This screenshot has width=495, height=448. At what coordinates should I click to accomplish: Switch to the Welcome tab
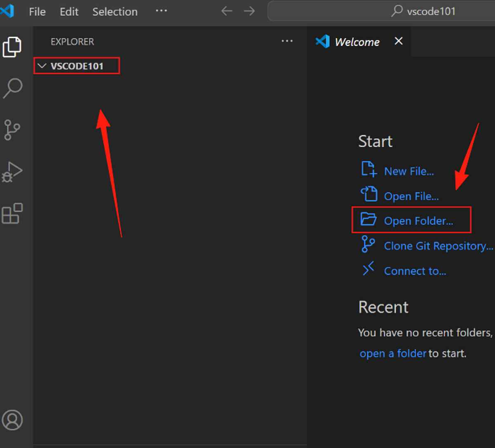[x=357, y=42]
